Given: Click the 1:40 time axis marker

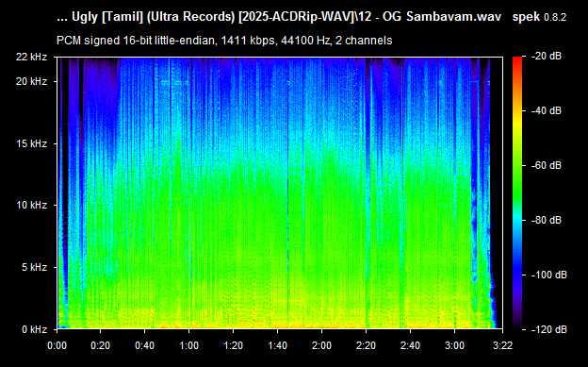Looking at the screenshot, I should [277, 345].
